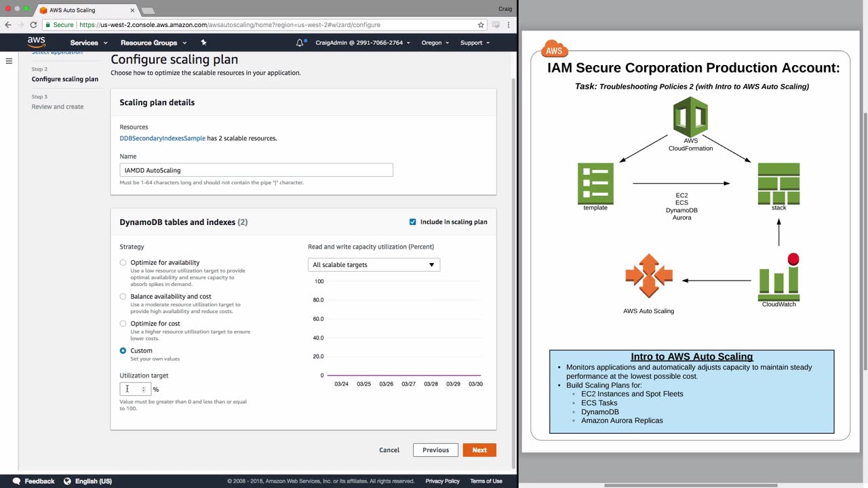Select the Optimize for availability radio button

[x=123, y=262]
